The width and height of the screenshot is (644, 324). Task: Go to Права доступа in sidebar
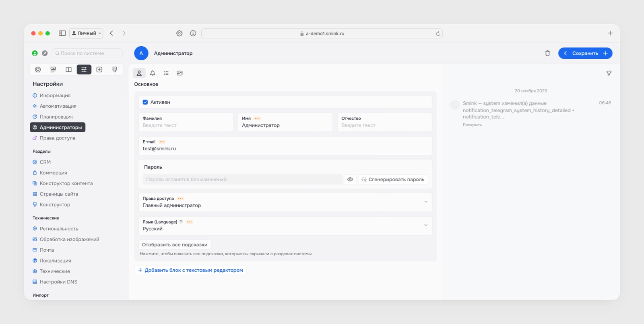click(x=57, y=138)
